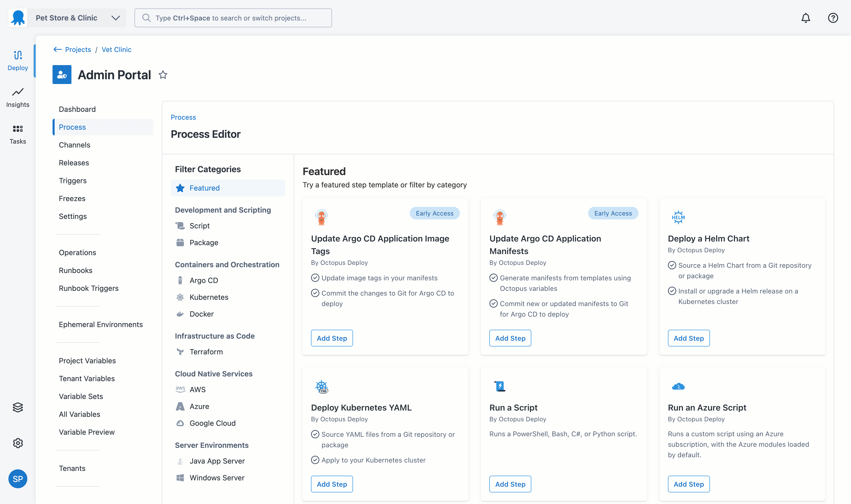851x504 pixels.
Task: Add the Deploy a Helm Chart step
Action: point(688,338)
